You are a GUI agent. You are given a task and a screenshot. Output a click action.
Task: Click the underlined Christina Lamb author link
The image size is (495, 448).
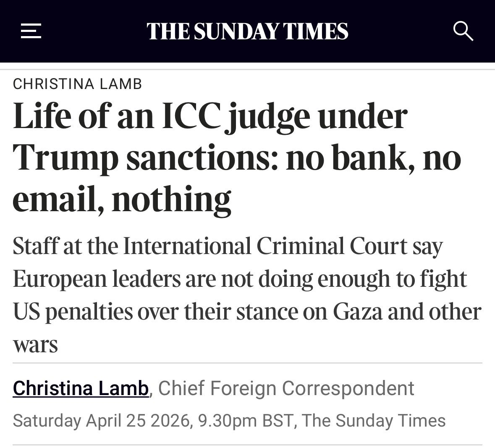(81, 388)
